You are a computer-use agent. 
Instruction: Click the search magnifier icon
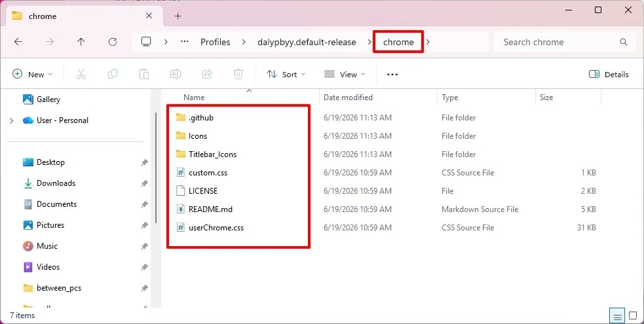[x=624, y=42]
